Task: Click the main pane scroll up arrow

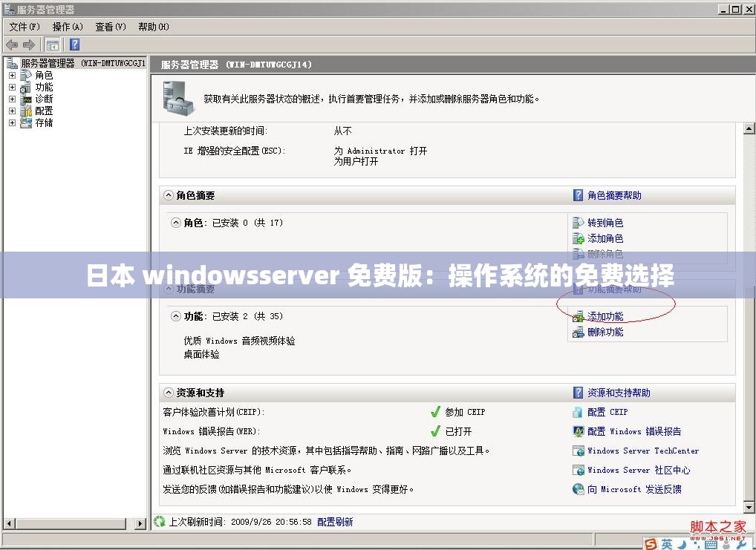Action: click(749, 128)
